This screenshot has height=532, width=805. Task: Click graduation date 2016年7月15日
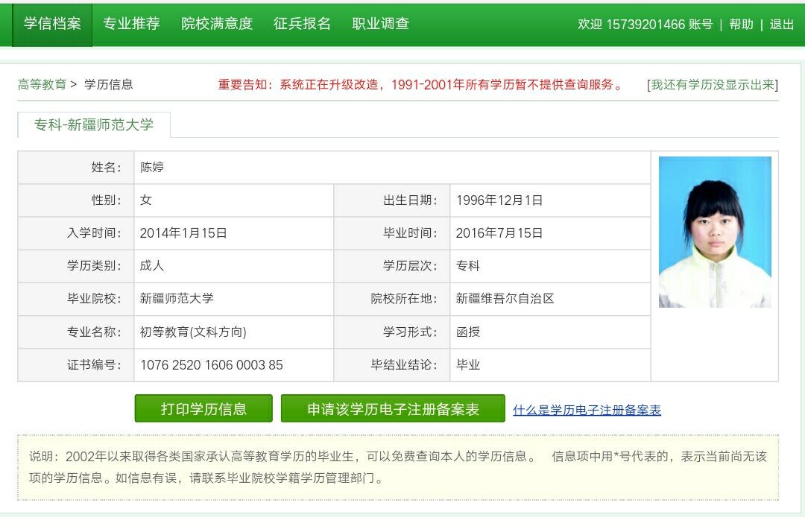click(499, 233)
